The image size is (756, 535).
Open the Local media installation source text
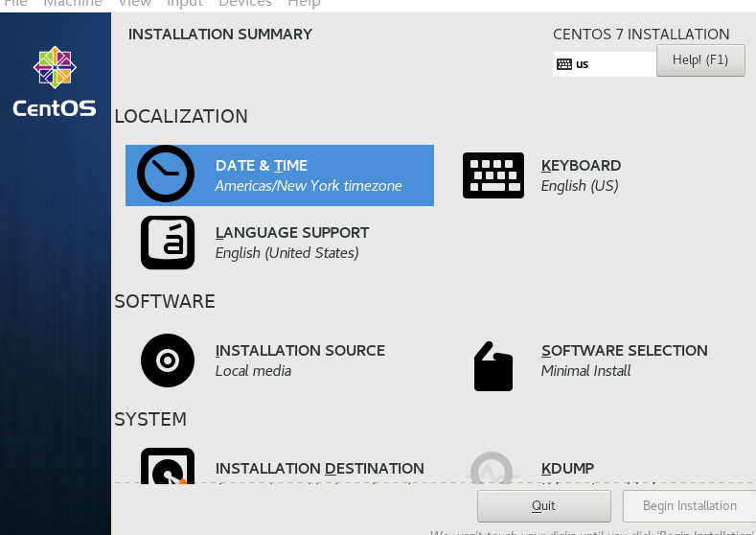[253, 371]
